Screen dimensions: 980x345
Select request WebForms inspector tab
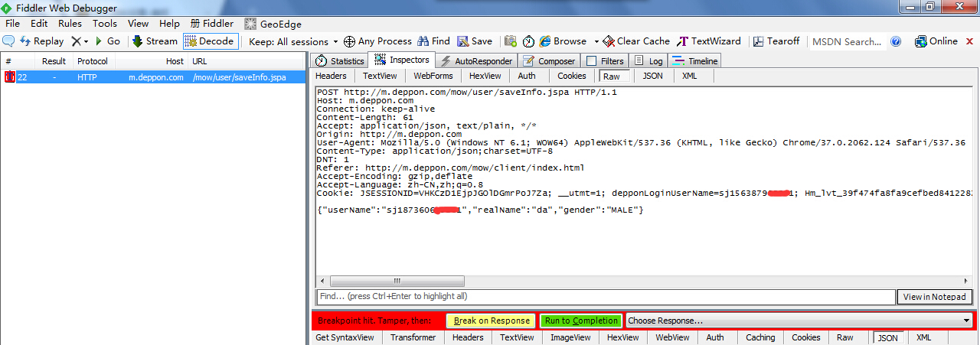(x=433, y=76)
